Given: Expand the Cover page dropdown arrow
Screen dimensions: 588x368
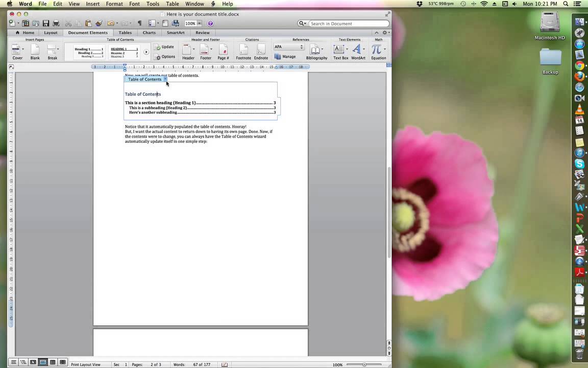Looking at the screenshot, I should coord(23,49).
